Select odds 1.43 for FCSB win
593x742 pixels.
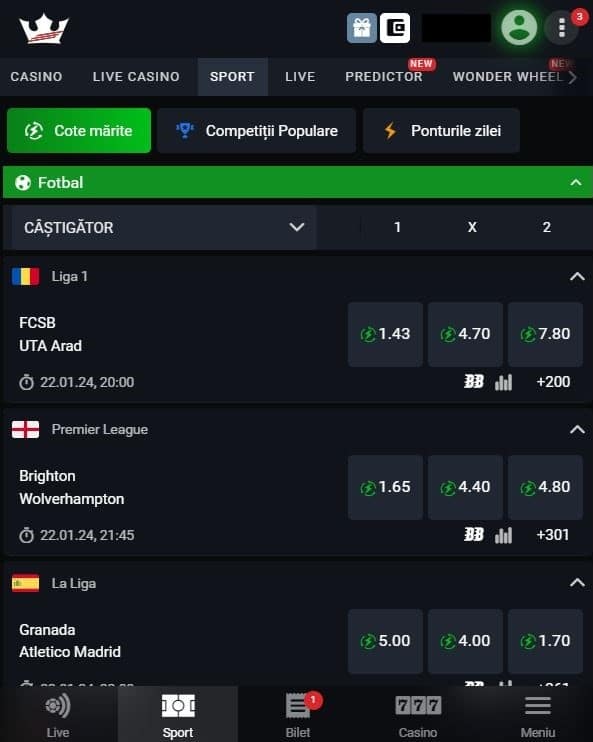[385, 334]
